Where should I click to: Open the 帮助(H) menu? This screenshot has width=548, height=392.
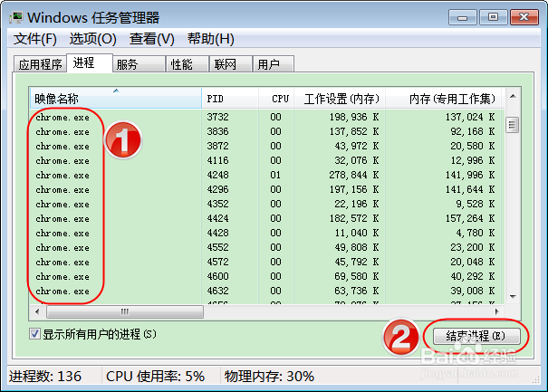tap(211, 39)
